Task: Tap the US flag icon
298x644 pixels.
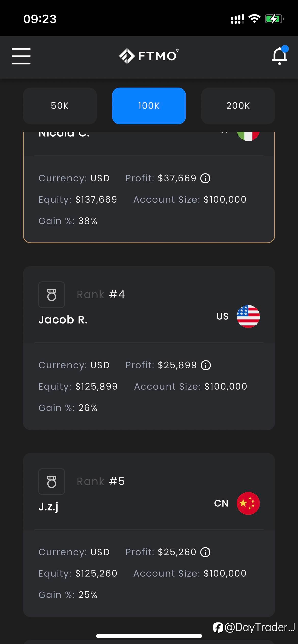Action: pos(248,316)
